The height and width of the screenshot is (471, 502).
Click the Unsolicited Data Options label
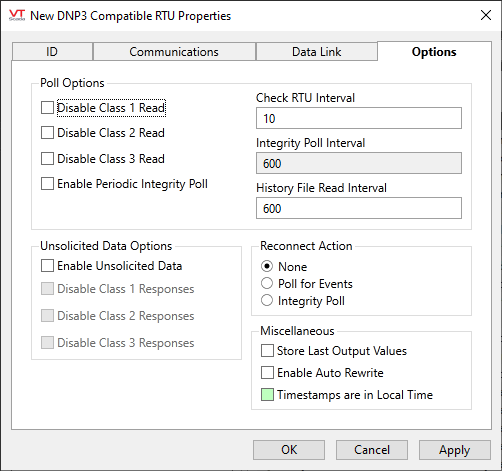[x=106, y=246]
